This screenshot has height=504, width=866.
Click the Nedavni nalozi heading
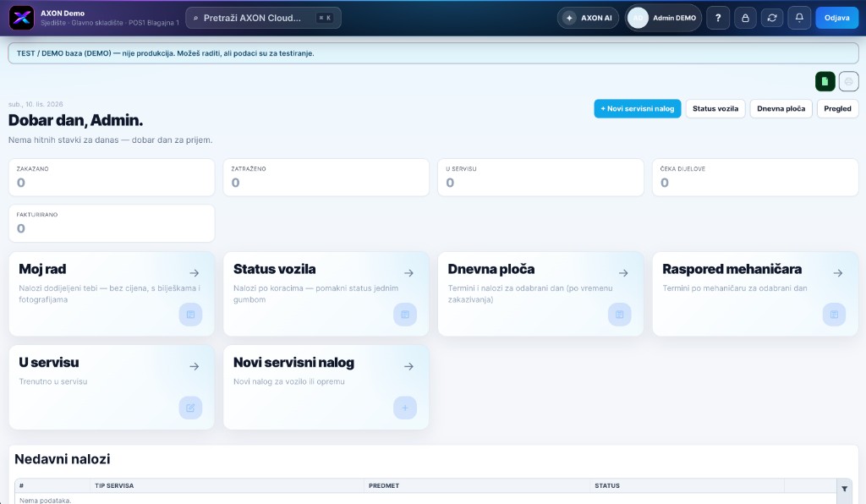(x=63, y=459)
